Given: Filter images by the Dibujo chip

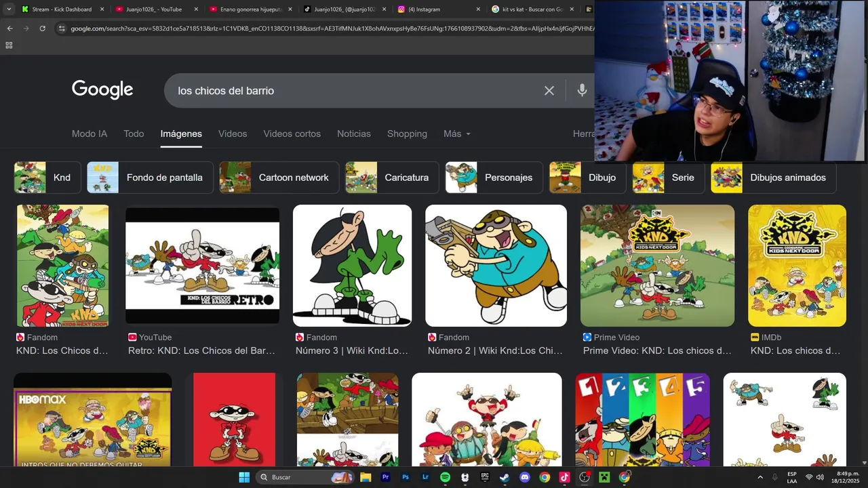Looking at the screenshot, I should click(x=587, y=178).
